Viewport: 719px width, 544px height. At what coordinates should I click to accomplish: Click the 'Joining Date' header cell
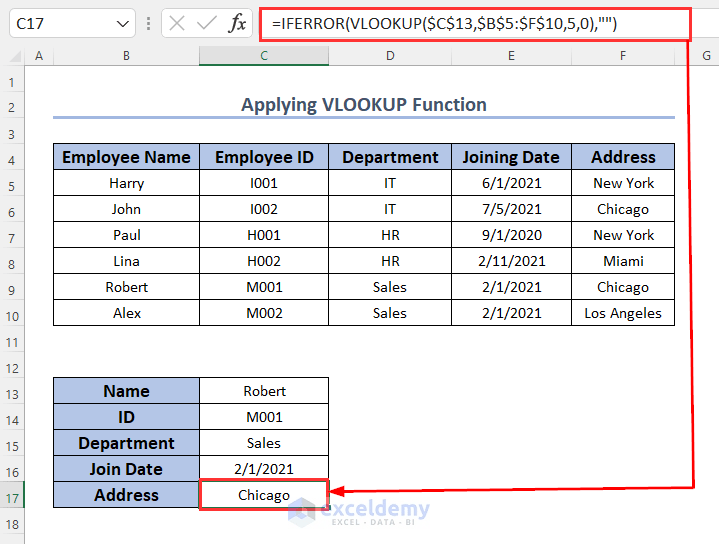511,157
